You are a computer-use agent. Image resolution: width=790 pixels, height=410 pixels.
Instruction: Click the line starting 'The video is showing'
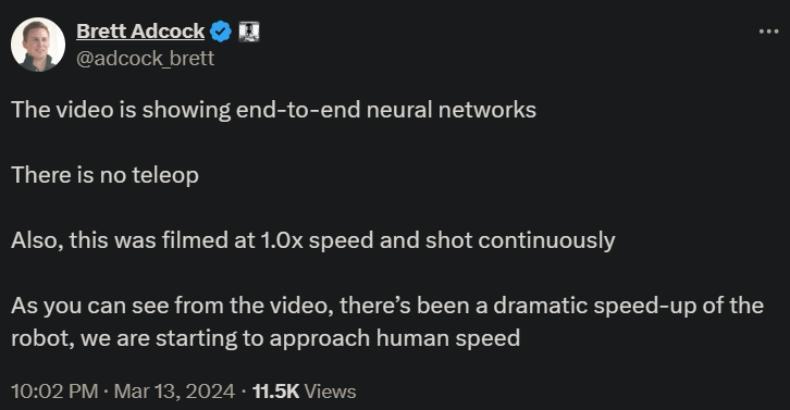(273, 109)
